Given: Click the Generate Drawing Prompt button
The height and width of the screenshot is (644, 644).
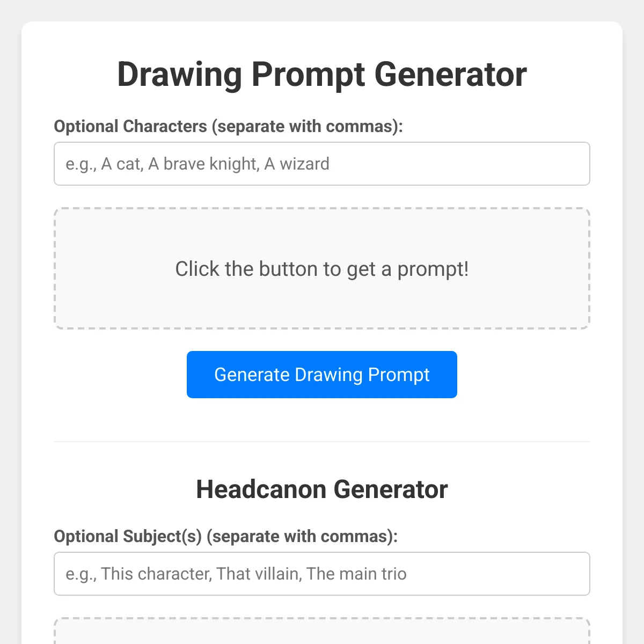Looking at the screenshot, I should click(322, 375).
